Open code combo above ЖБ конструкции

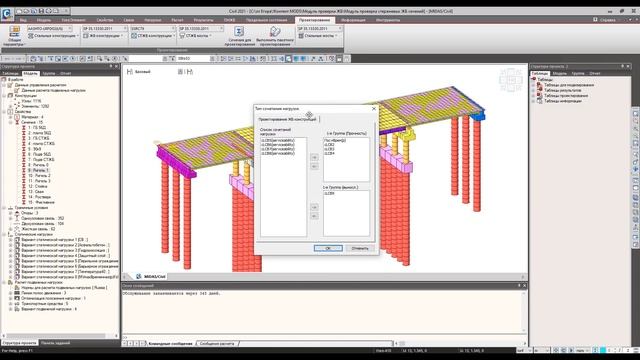(105, 29)
